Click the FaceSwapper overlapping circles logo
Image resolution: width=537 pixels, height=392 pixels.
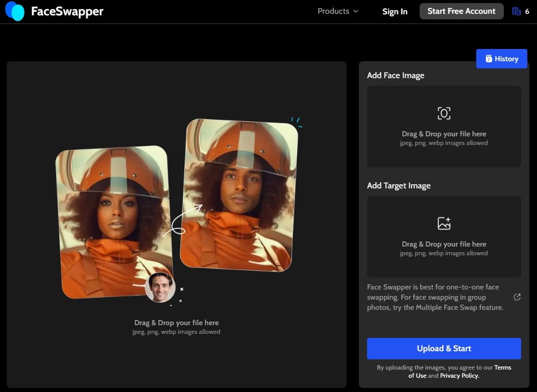click(x=15, y=11)
